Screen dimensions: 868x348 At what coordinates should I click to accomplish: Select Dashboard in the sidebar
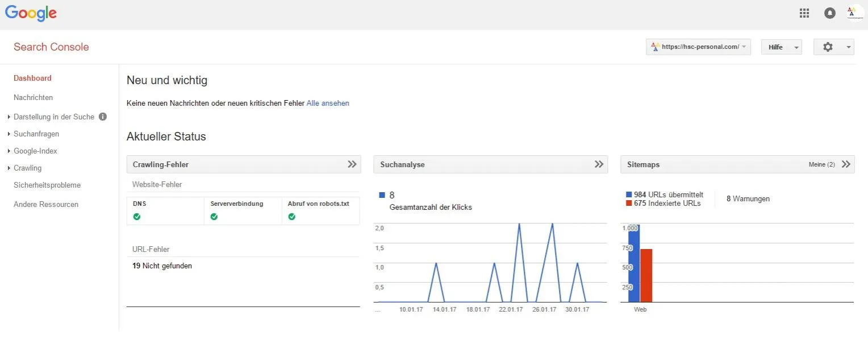pyautogui.click(x=32, y=78)
